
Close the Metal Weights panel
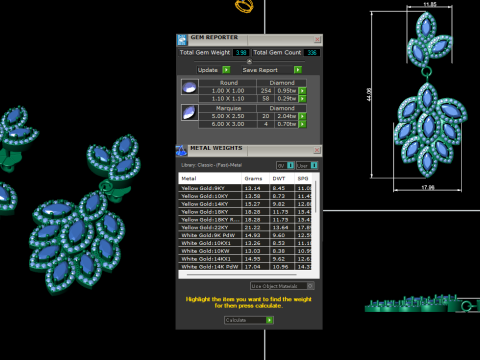pos(317,150)
